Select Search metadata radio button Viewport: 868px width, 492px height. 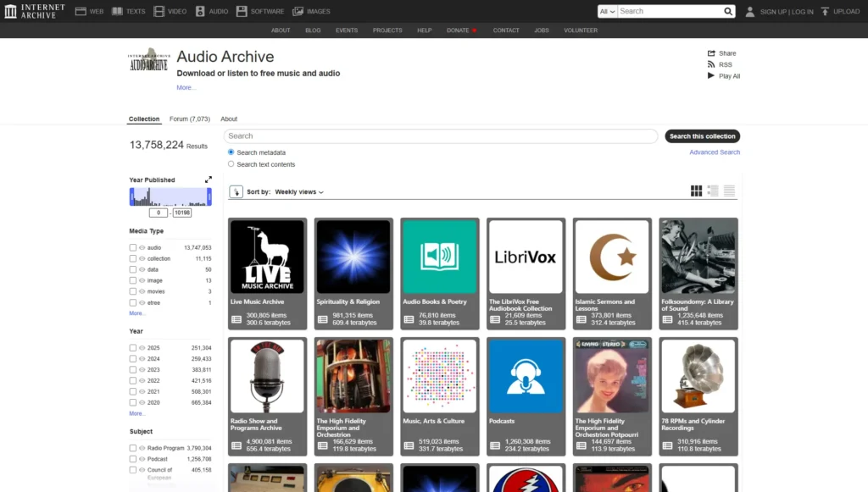point(231,152)
